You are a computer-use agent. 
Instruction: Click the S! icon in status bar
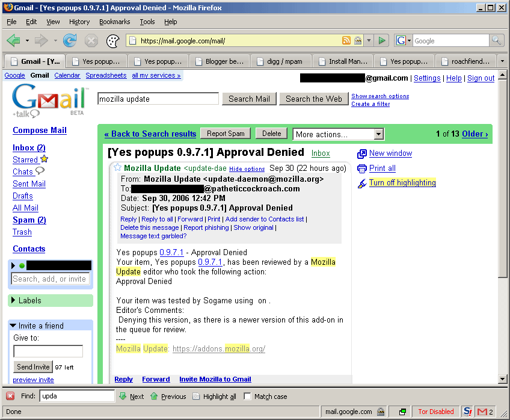468,412
